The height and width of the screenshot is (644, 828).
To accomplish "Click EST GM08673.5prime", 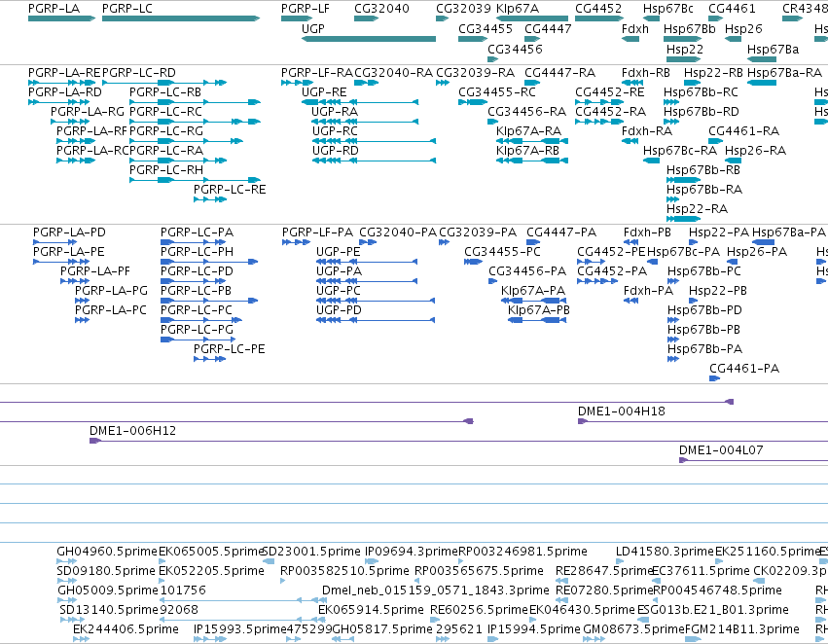I will tap(594, 639).
